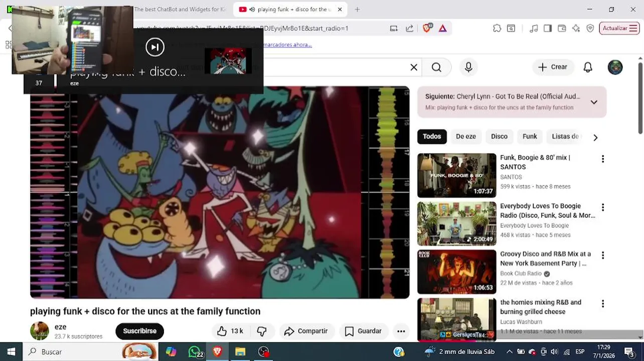
Task: Click the taskbar volume speaker icon
Action: (x=554, y=352)
